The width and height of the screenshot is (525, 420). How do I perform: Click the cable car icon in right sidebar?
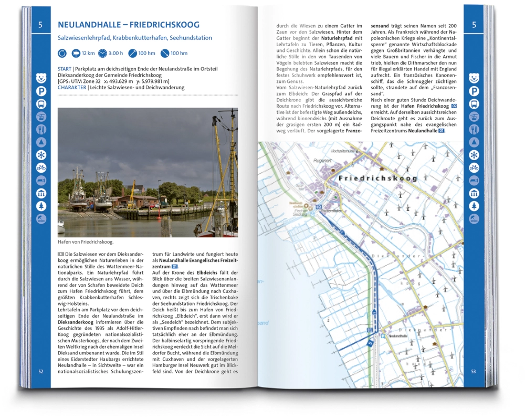click(474, 117)
